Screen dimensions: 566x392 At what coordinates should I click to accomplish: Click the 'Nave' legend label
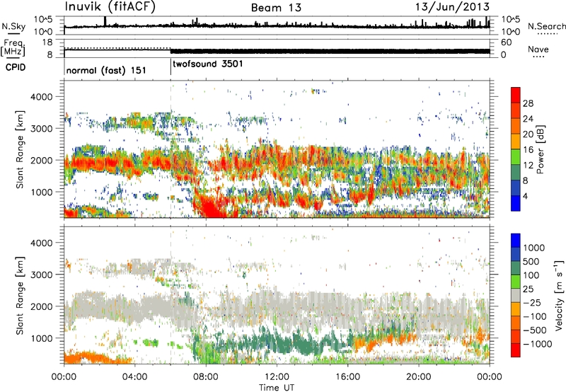538,50
